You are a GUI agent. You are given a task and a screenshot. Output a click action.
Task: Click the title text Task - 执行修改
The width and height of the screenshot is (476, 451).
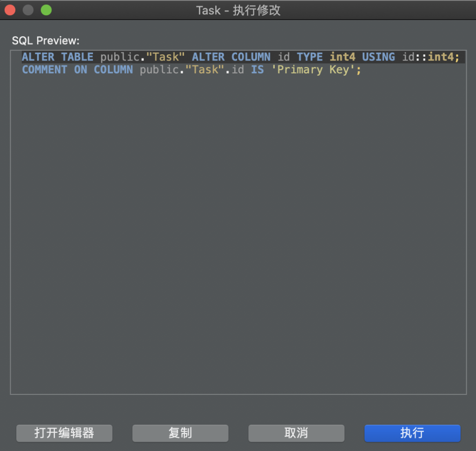pos(238,10)
